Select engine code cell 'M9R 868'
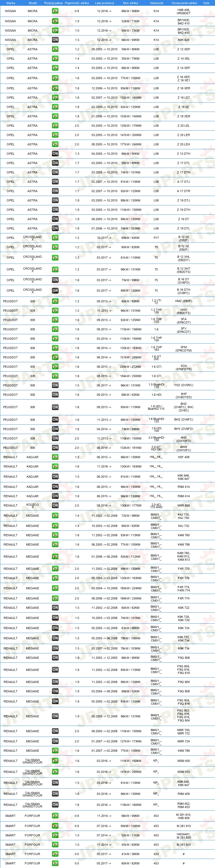This screenshot has height=868, width=215. pyautogui.click(x=184, y=505)
